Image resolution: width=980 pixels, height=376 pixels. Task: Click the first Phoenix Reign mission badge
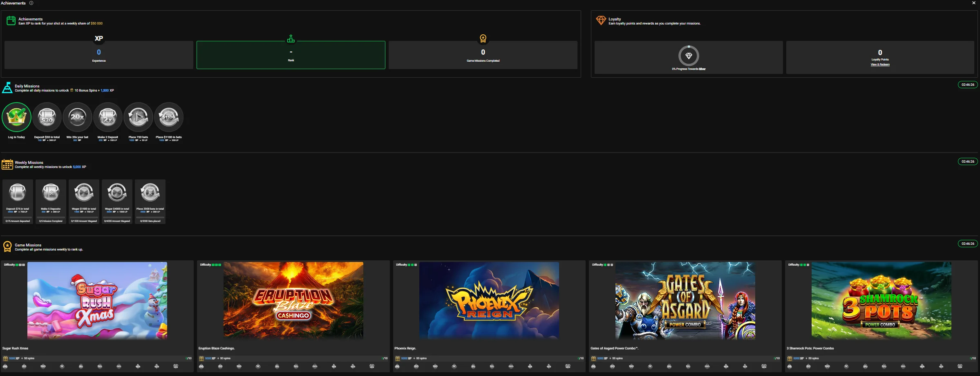pyautogui.click(x=397, y=366)
